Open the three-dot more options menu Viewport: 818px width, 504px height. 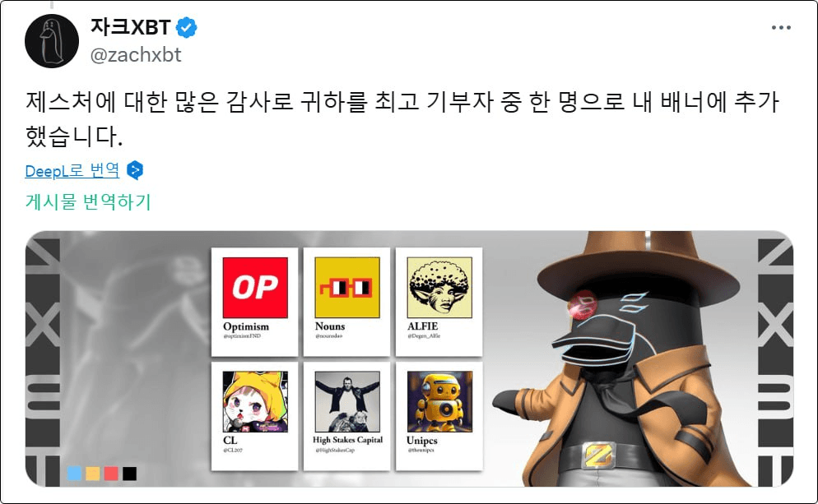[x=781, y=28]
